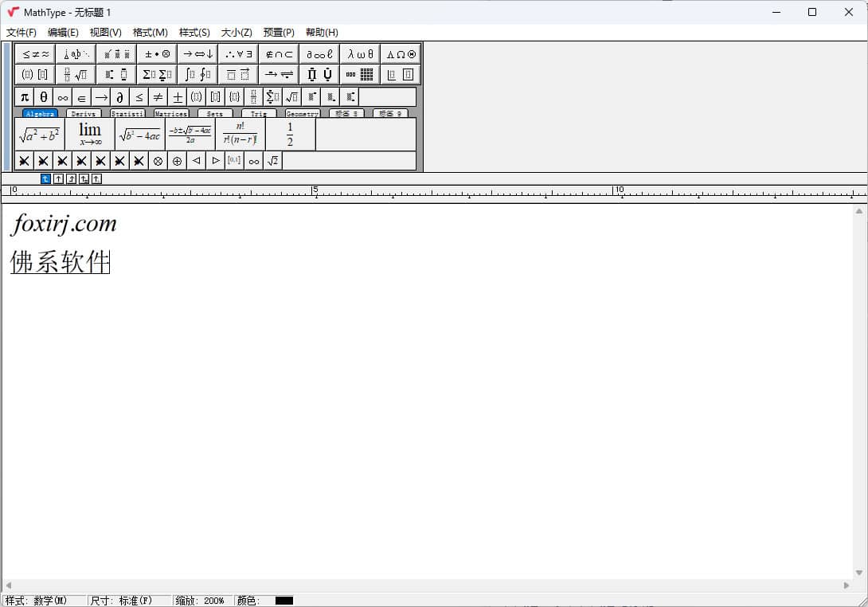Insert the theta symbol from small bar

(x=43, y=97)
